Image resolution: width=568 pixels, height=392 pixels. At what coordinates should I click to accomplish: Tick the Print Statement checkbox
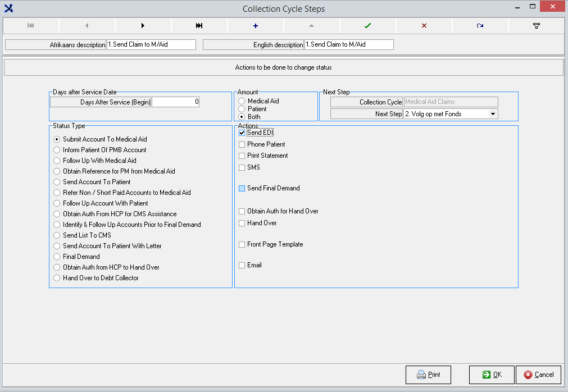tap(242, 156)
